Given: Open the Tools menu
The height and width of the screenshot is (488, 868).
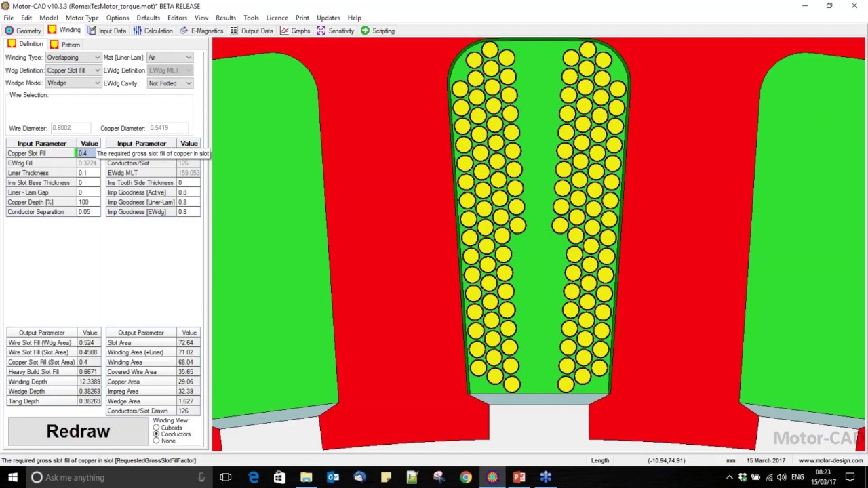Looking at the screenshot, I should click(251, 18).
